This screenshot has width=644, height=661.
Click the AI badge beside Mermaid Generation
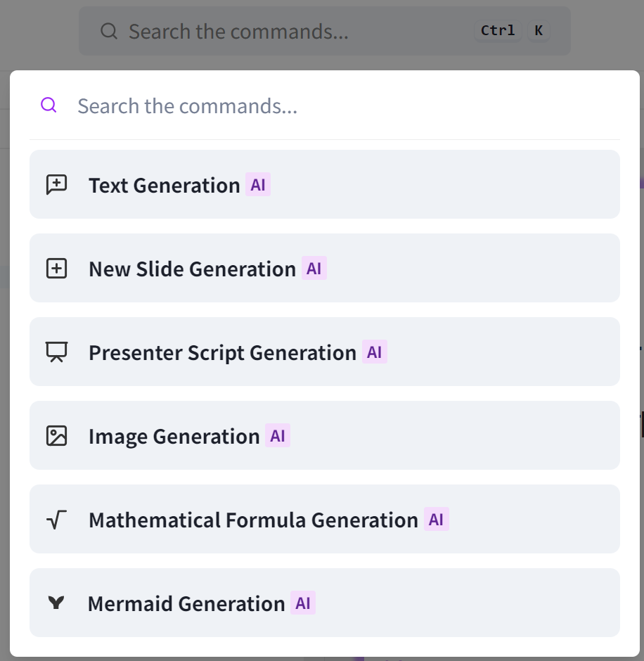tap(303, 603)
